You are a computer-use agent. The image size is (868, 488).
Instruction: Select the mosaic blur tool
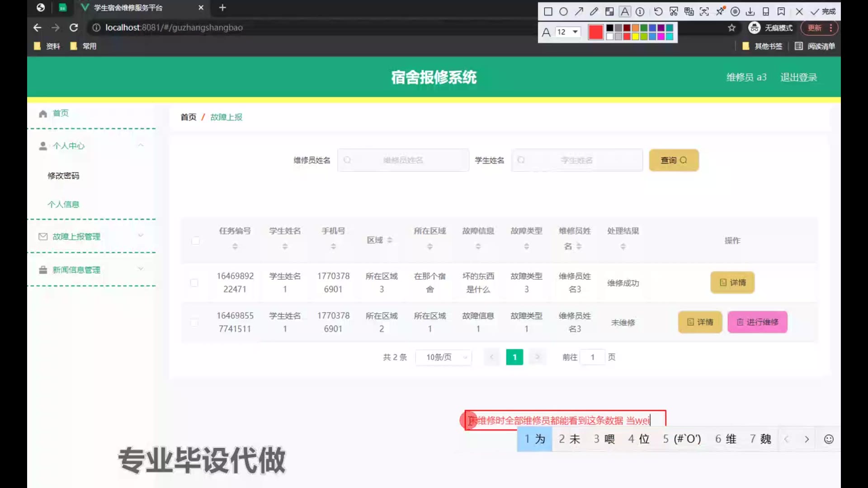[609, 12]
